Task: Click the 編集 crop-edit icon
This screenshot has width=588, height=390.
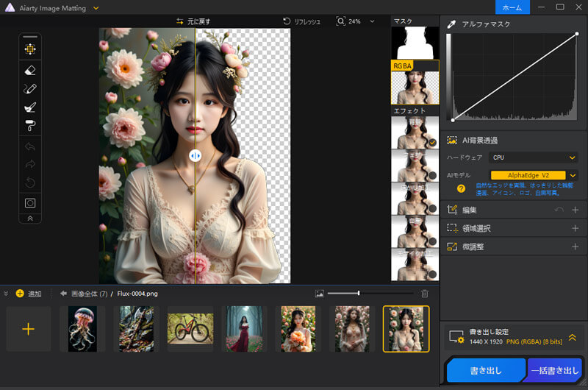Action: 452,210
